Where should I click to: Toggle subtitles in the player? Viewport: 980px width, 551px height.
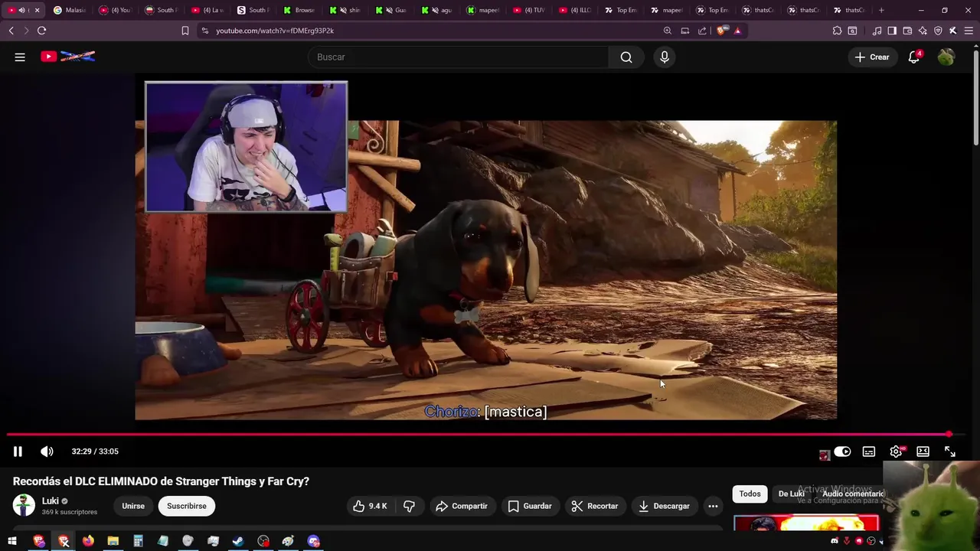pos(869,452)
